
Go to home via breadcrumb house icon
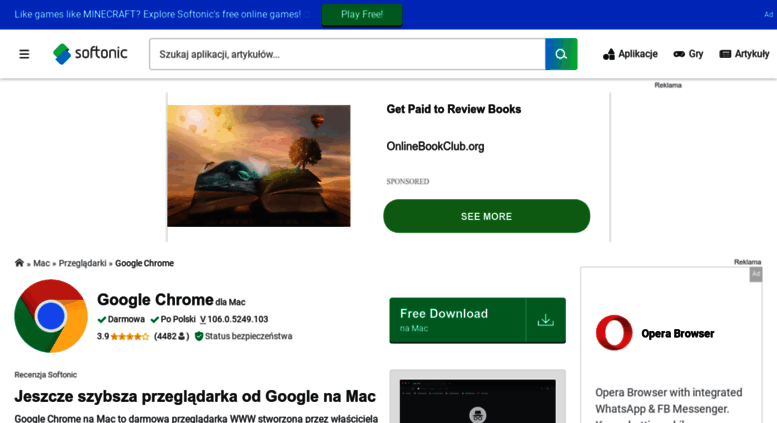coord(19,263)
